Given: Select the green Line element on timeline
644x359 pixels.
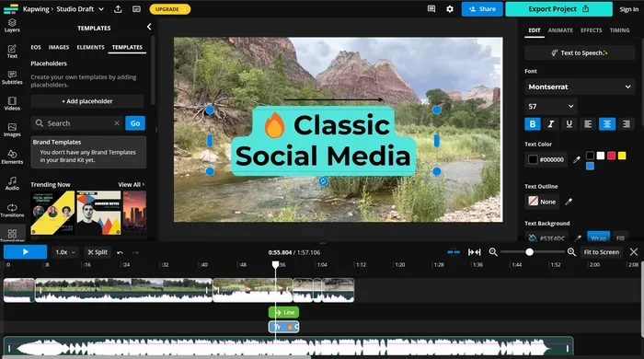Looking at the screenshot, I should point(283,312).
